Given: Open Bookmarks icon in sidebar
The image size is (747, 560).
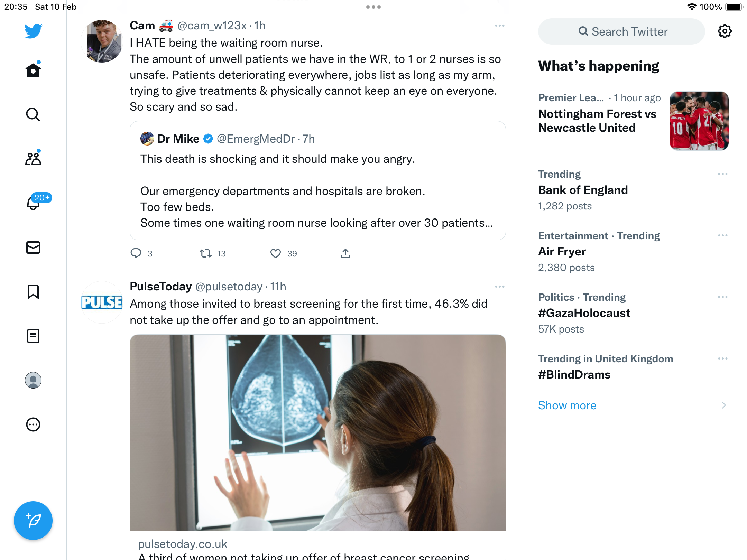Looking at the screenshot, I should pyautogui.click(x=33, y=292).
